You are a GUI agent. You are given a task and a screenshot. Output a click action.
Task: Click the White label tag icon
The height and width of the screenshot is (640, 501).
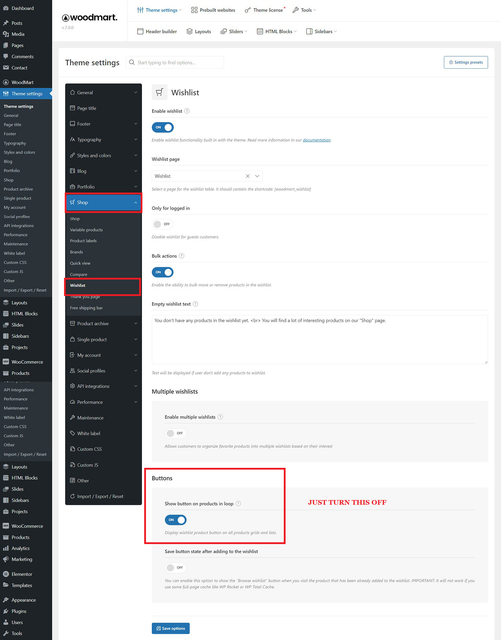[72, 433]
